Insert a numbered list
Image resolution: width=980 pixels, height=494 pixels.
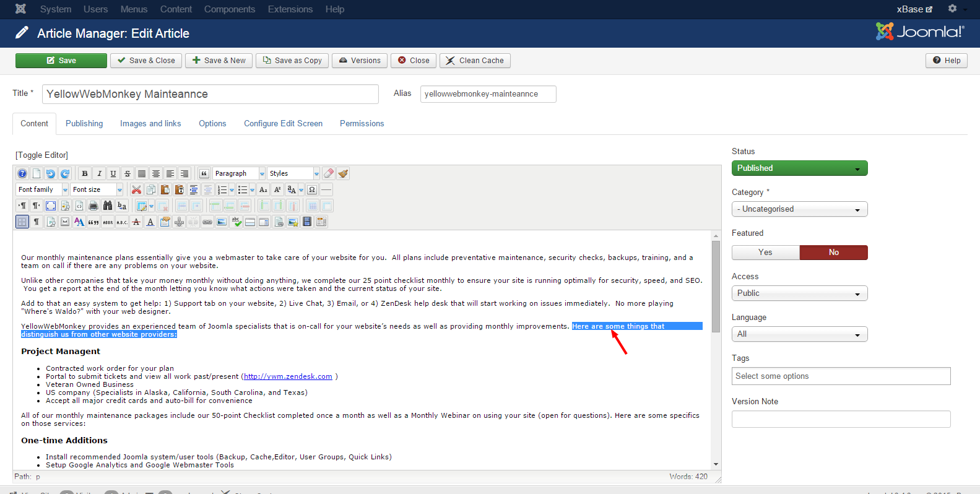[x=222, y=189]
